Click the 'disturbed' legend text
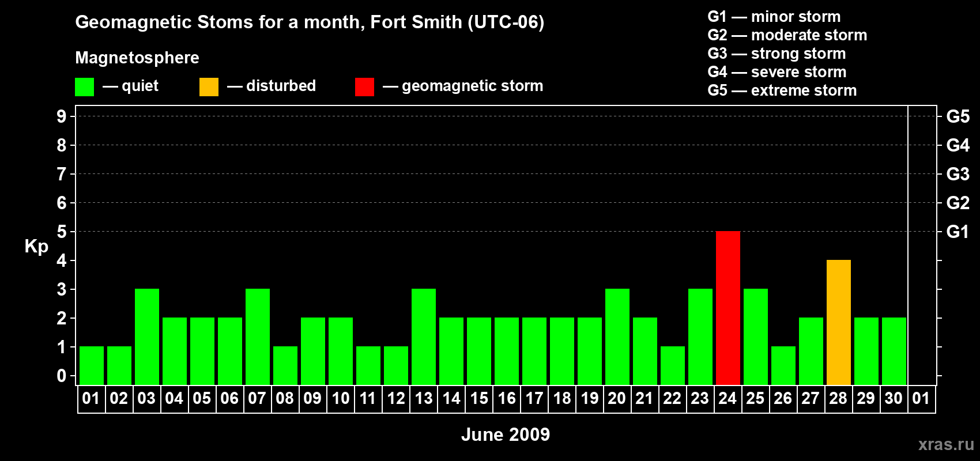This screenshot has height=461, width=980. [x=281, y=86]
